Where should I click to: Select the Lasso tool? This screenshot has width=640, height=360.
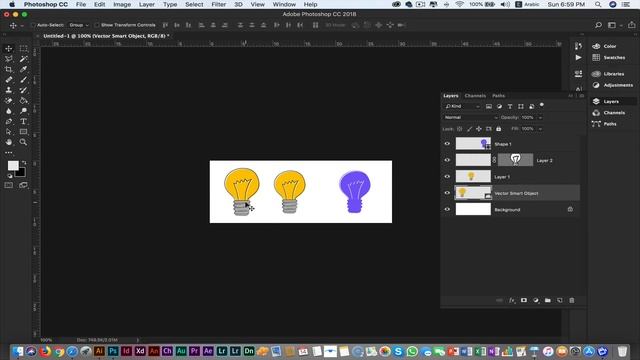[x=9, y=59]
